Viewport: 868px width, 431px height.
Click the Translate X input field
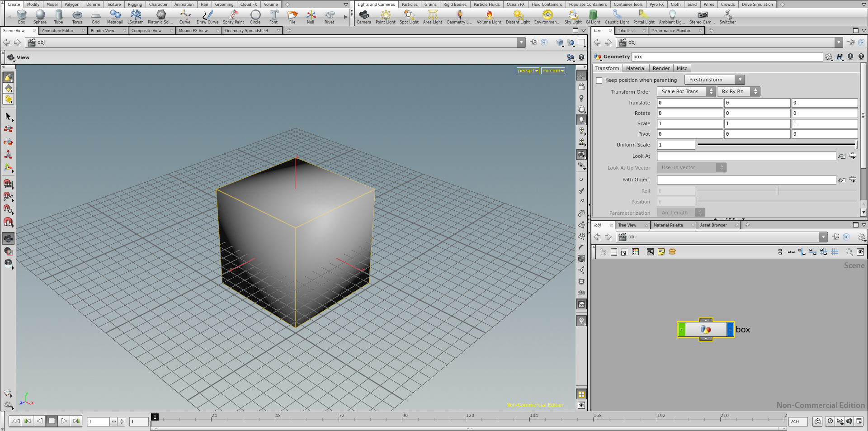click(690, 103)
